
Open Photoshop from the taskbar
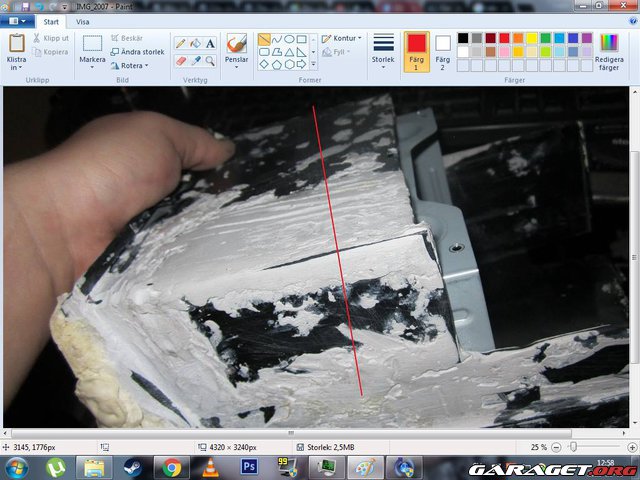(x=249, y=466)
